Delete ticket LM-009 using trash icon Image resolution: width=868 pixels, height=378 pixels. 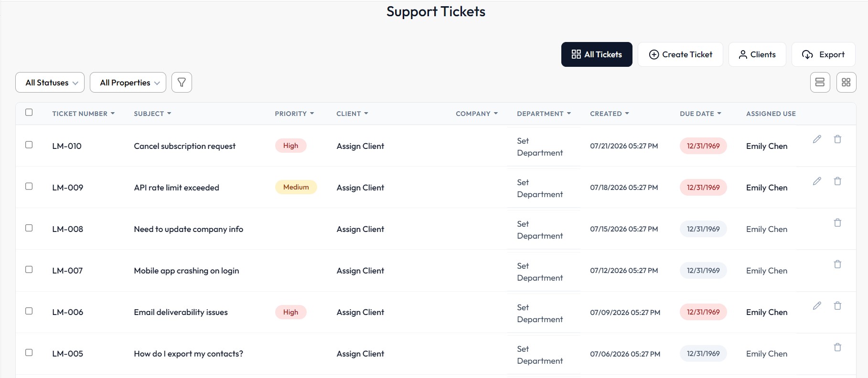click(x=837, y=181)
